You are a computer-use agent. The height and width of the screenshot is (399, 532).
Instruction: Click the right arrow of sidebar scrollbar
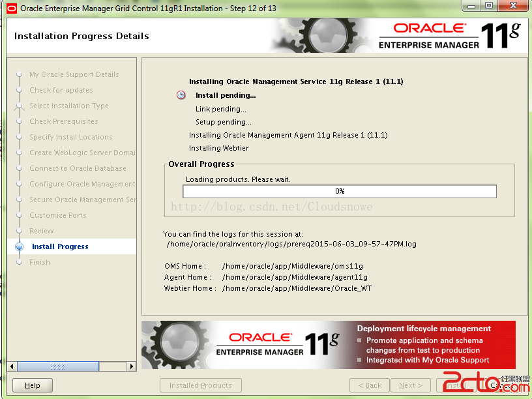[x=131, y=366]
